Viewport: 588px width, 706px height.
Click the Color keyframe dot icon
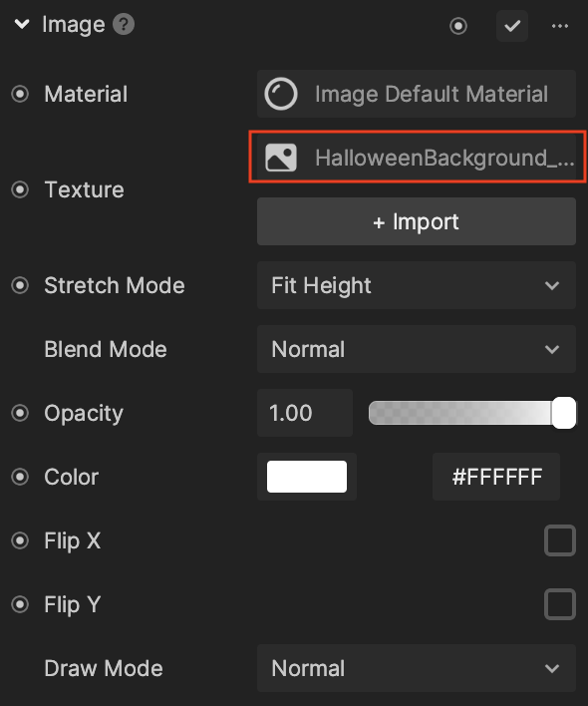(x=20, y=477)
